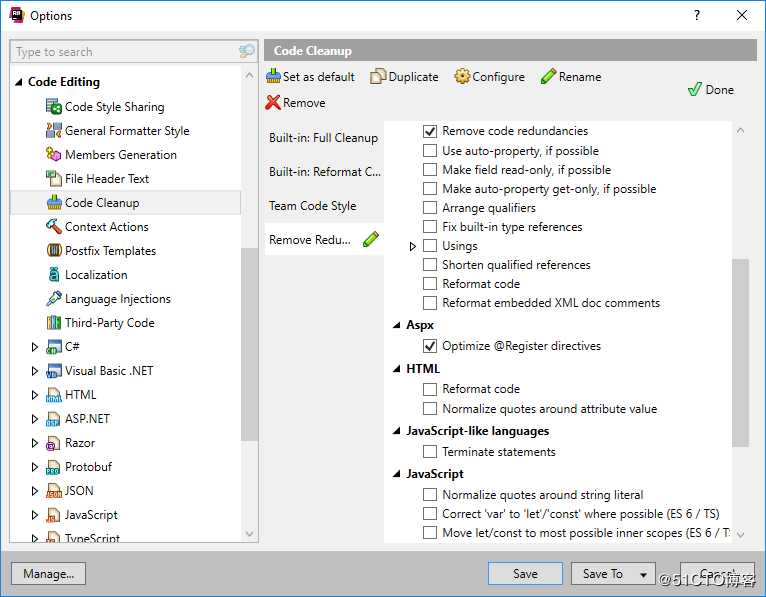Click the Code Style Sharing icon

pos(53,107)
